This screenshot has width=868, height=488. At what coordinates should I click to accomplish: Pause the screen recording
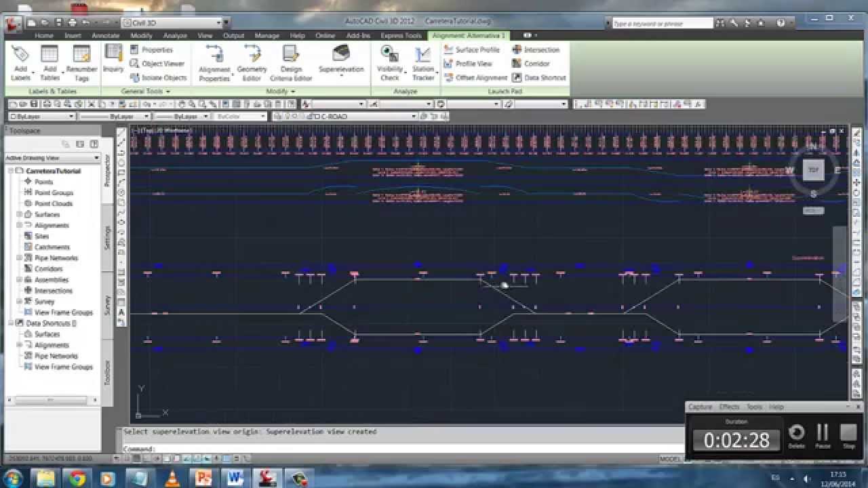point(823,435)
